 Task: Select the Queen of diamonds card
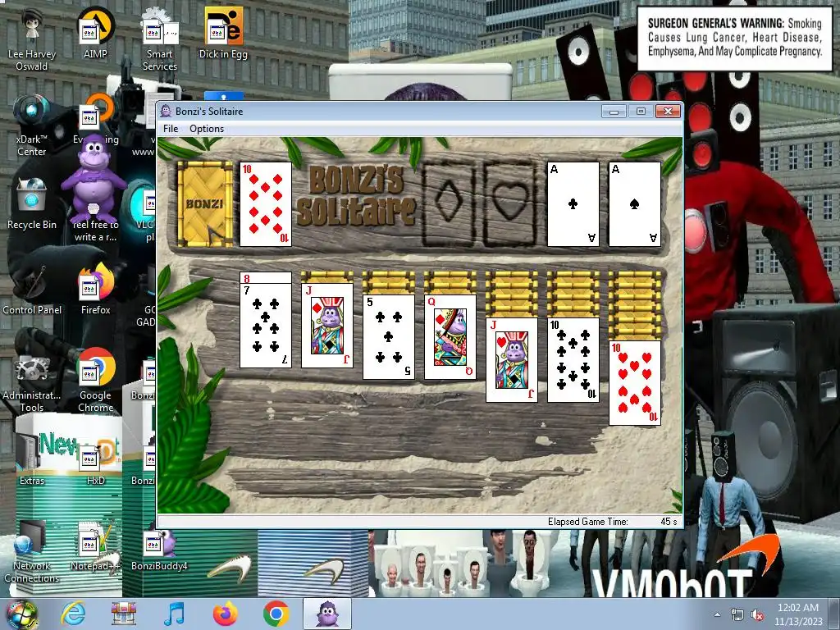[x=450, y=337]
